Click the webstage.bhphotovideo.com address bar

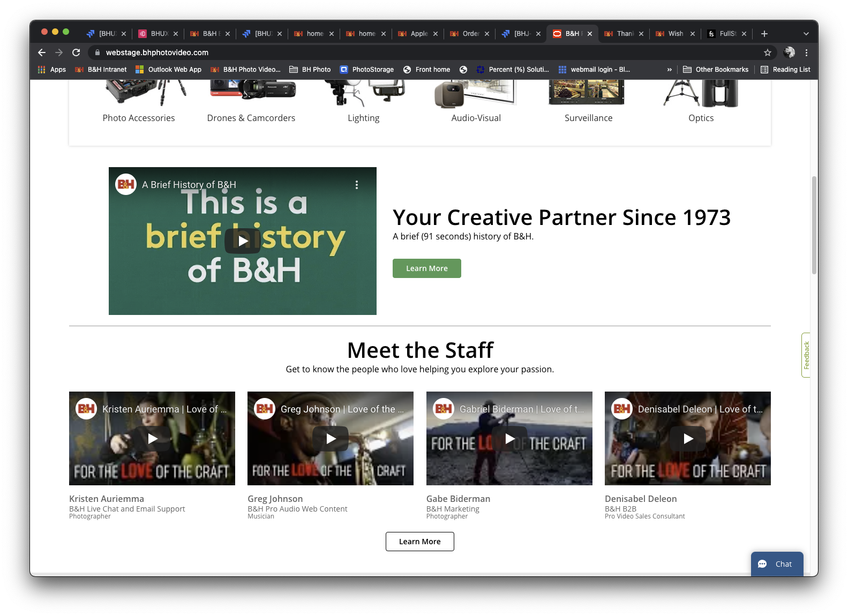(157, 52)
